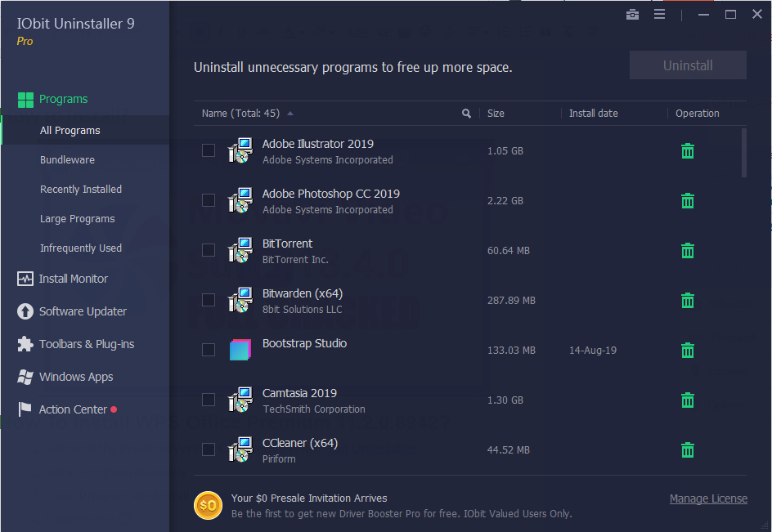Open Bundleware list
Viewport: 772px width, 532px height.
click(67, 160)
